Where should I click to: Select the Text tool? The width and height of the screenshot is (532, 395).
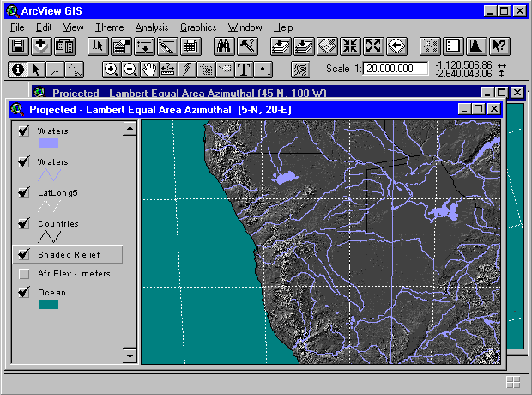245,70
